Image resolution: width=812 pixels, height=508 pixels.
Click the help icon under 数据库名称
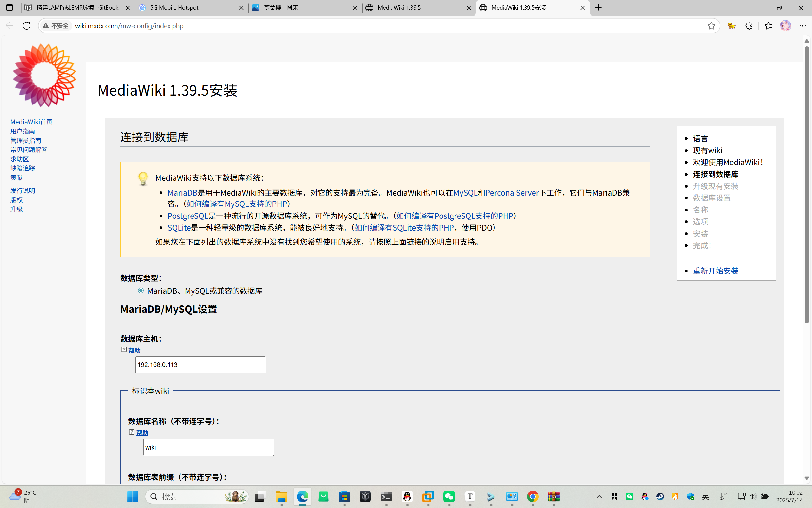pyautogui.click(x=132, y=432)
